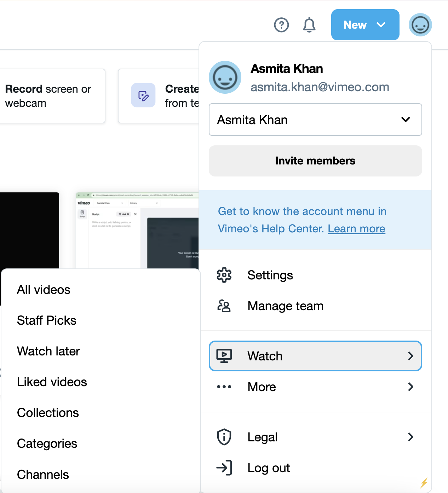Open Channels in Watch submenu
Image resolution: width=448 pixels, height=493 pixels.
[43, 475]
